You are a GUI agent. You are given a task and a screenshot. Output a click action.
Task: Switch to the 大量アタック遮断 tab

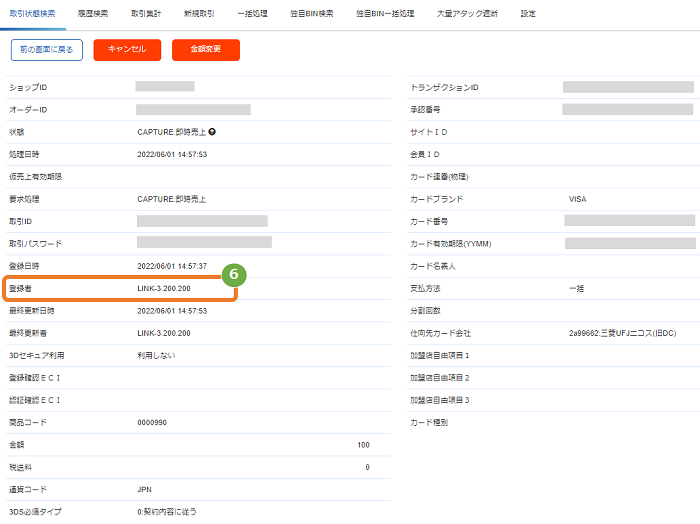click(467, 14)
